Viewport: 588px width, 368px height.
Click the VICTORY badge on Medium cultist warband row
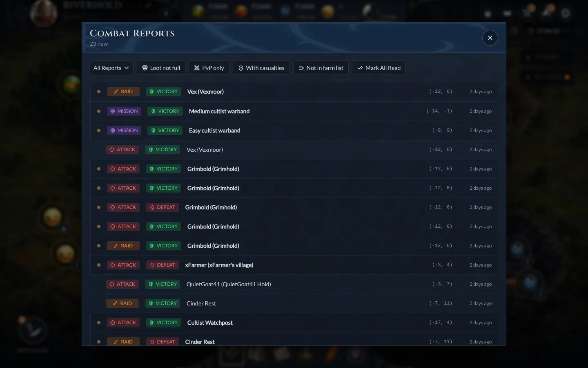point(165,111)
